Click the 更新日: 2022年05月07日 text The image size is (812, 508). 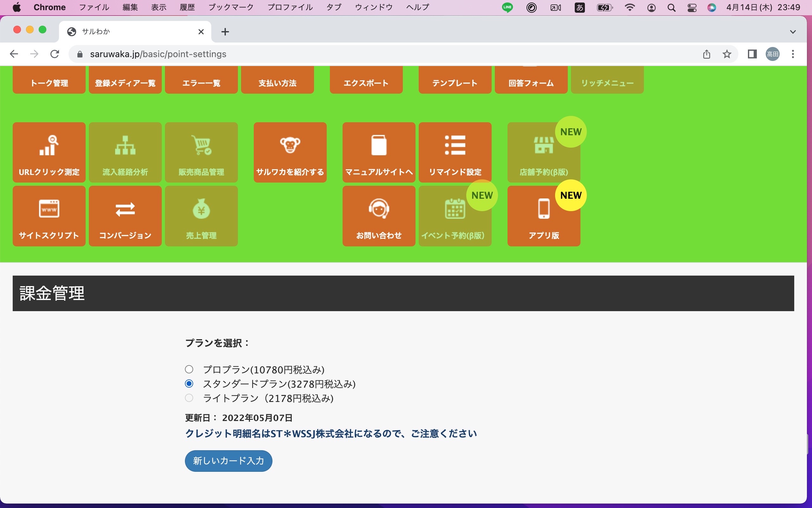[x=239, y=418]
